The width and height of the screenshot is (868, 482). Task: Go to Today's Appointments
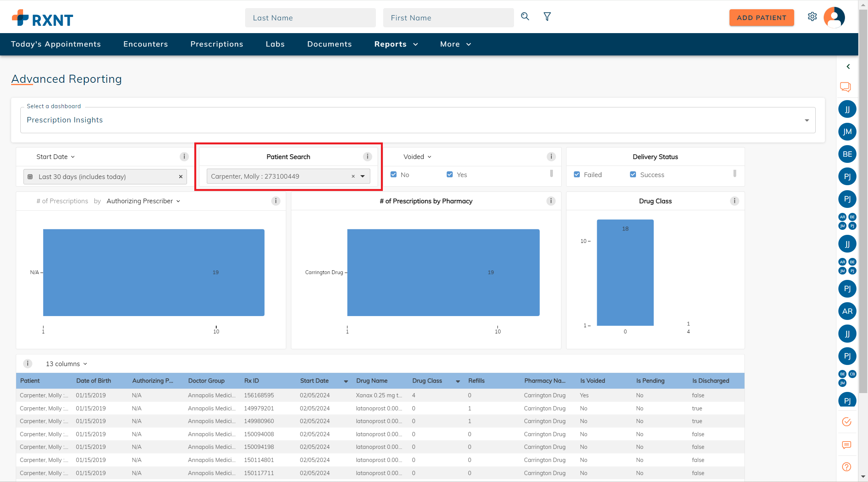(56, 44)
